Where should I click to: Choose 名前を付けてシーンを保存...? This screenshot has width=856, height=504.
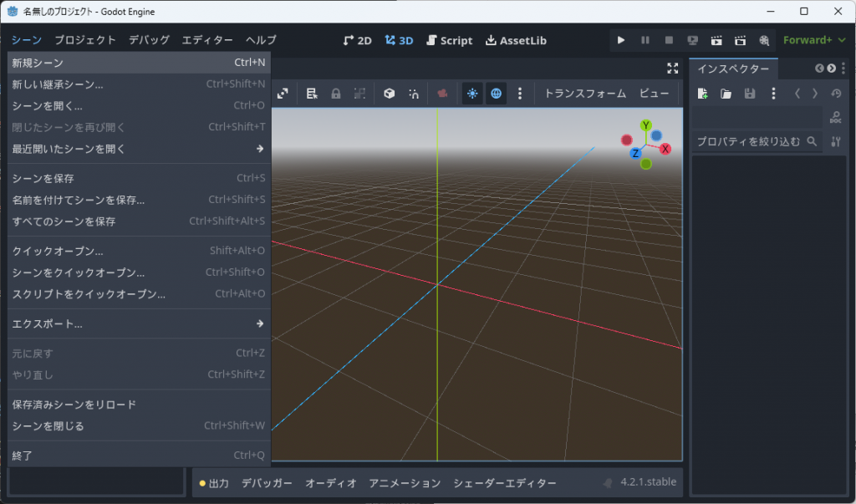[139, 200]
